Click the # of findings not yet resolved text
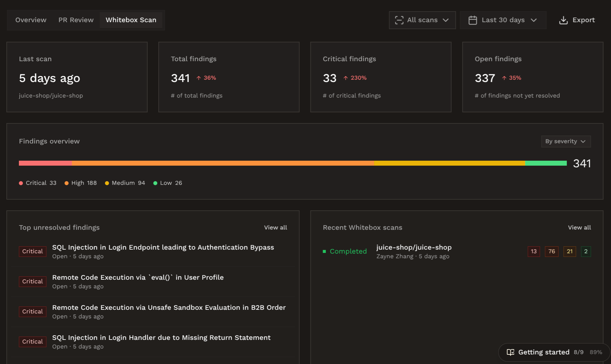The width and height of the screenshot is (611, 364). pyautogui.click(x=517, y=96)
